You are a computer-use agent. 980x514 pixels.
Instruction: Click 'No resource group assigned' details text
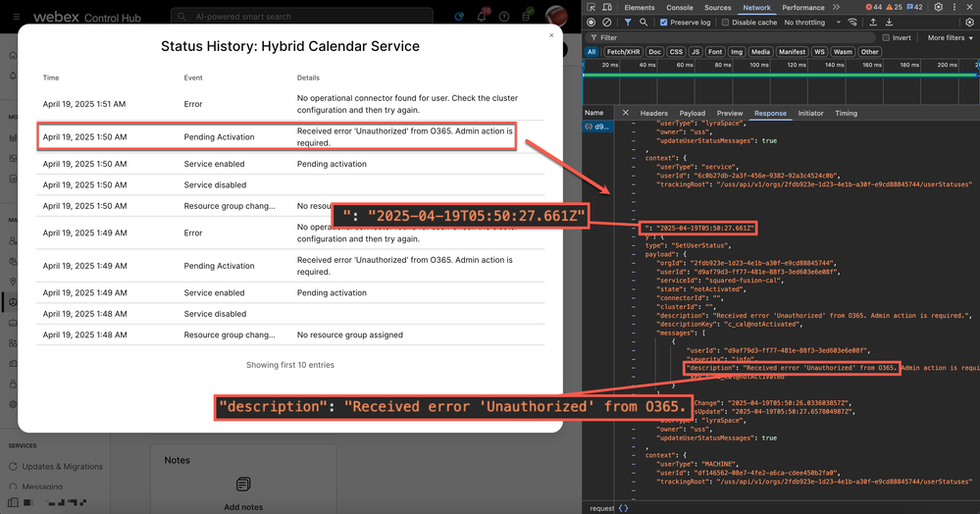(x=350, y=335)
